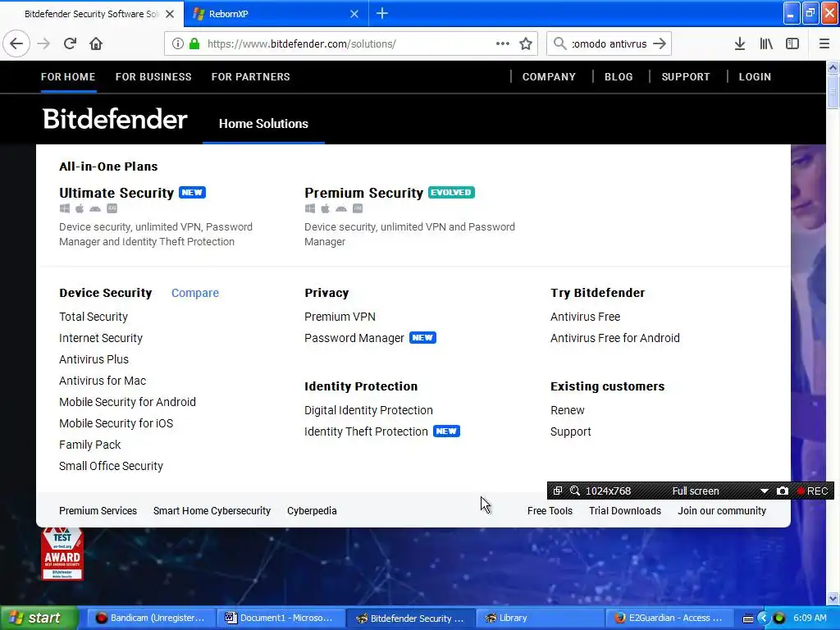The image size is (840, 630).
Task: Open Free Tools link
Action: point(550,511)
